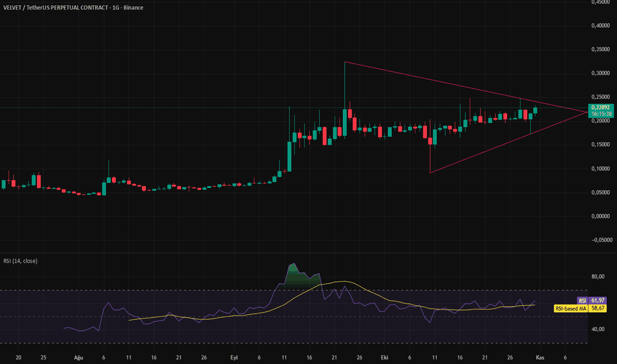Click the 0,10000 price axis label

pyautogui.click(x=600, y=169)
